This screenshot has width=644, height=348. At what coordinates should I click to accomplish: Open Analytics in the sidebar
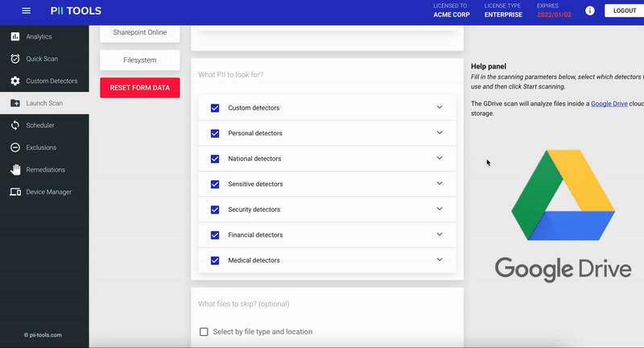44,36
